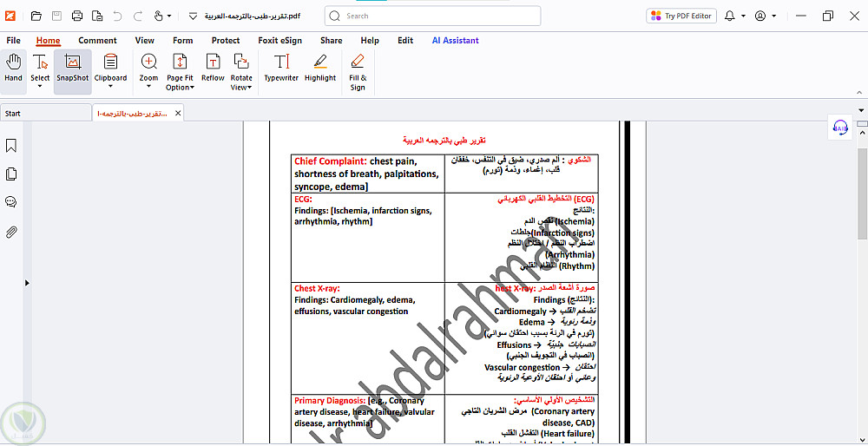868x446 pixels.
Task: Open the Pages panel icon
Action: pyautogui.click(x=11, y=174)
